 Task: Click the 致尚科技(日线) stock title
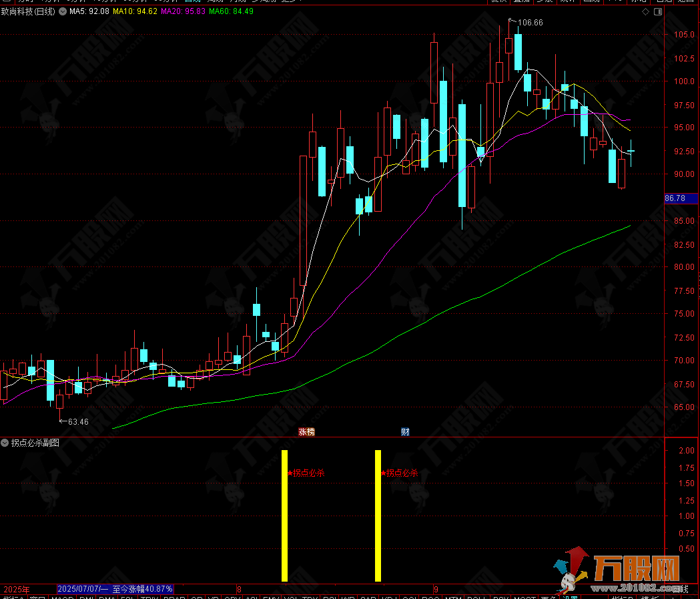[x=29, y=11]
